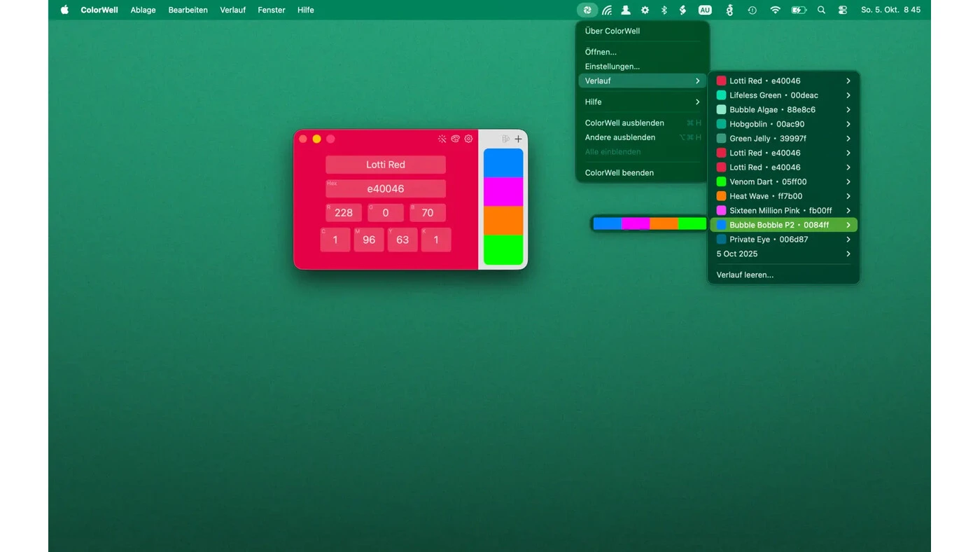Open the palette icon in ColorWell window
The height and width of the screenshot is (552, 980).
[x=455, y=139]
